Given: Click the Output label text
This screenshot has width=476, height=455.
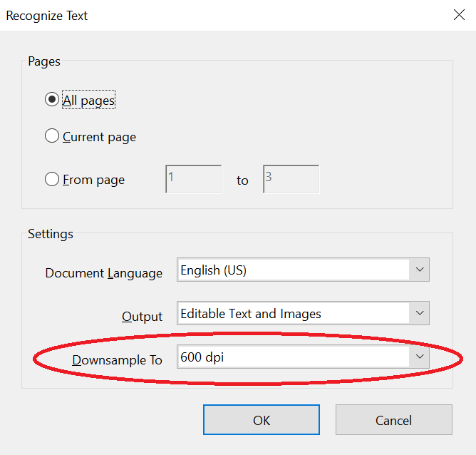Looking at the screenshot, I should [x=143, y=317].
